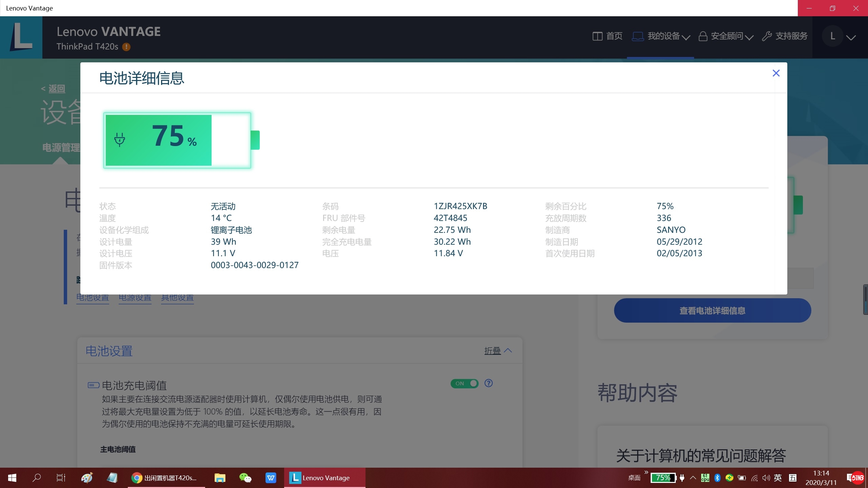Open Windows Start menu
Image resolution: width=868 pixels, height=488 pixels.
(12, 478)
